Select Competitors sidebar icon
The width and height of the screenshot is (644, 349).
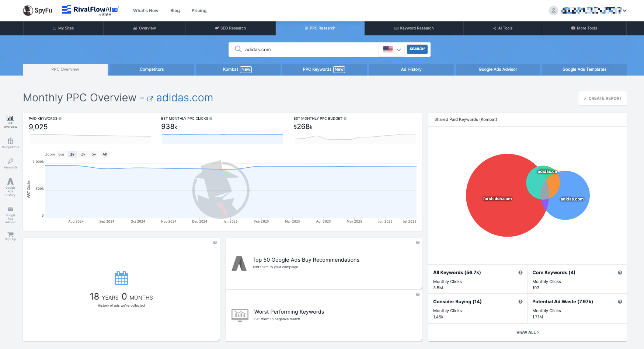pos(10,143)
